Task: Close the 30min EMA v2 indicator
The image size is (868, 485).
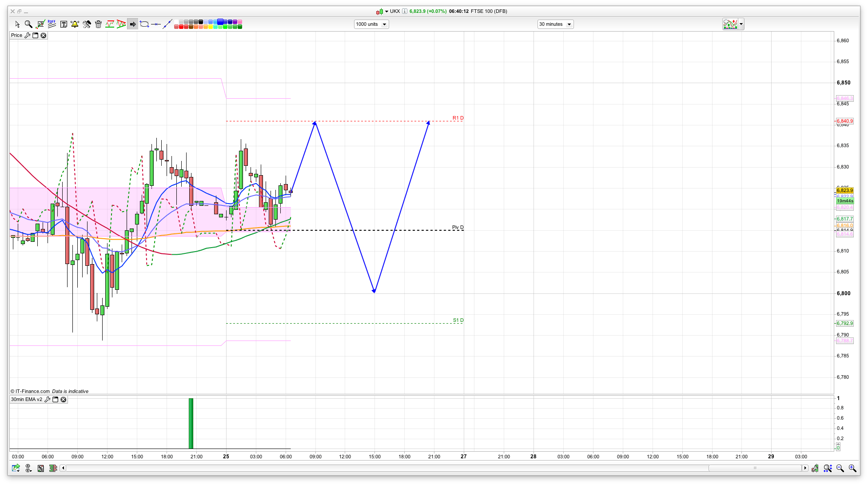Action: tap(64, 399)
